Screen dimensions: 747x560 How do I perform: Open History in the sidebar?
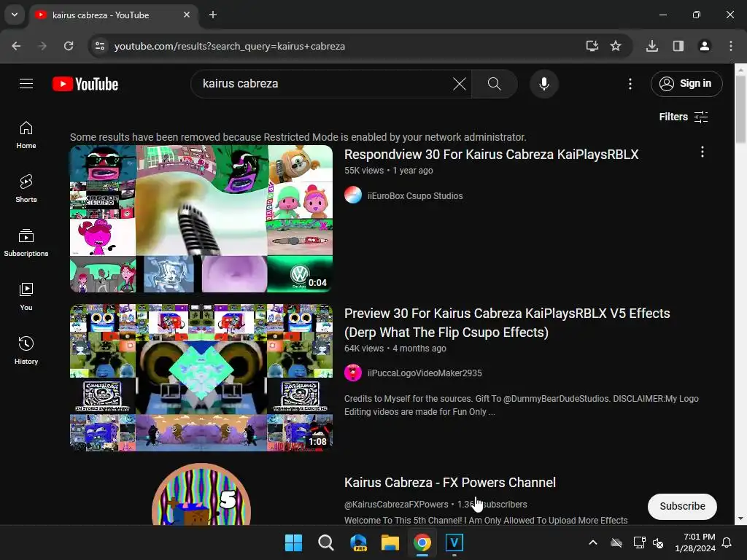(x=26, y=350)
